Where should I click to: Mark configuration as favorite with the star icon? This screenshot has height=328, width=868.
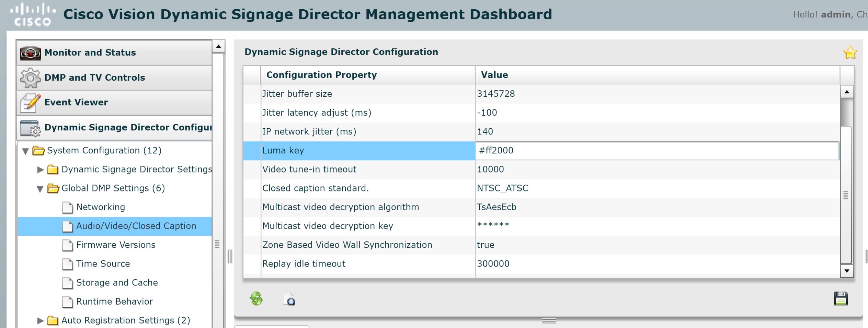[x=850, y=52]
